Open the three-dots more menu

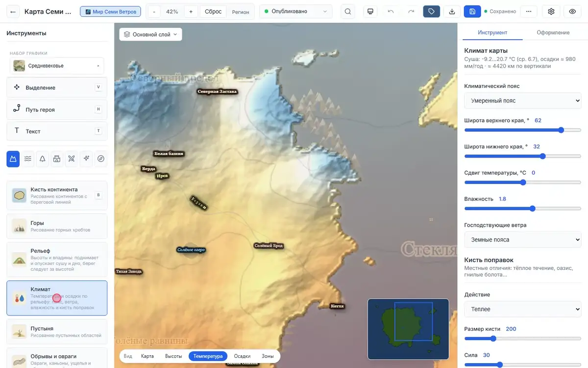tap(528, 11)
